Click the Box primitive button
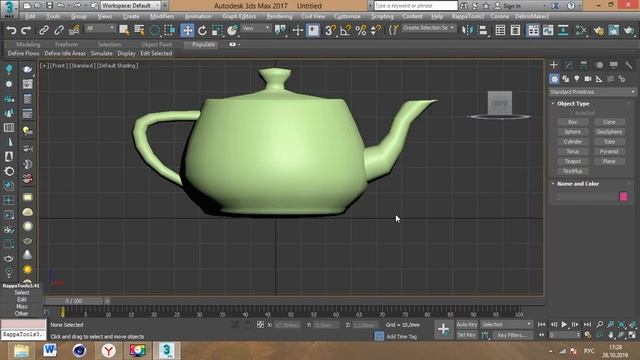Screen dimensions: 640x360 tap(573, 122)
